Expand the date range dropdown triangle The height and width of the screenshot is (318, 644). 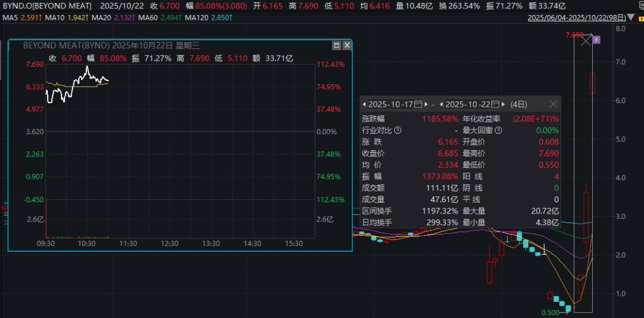click(x=640, y=18)
